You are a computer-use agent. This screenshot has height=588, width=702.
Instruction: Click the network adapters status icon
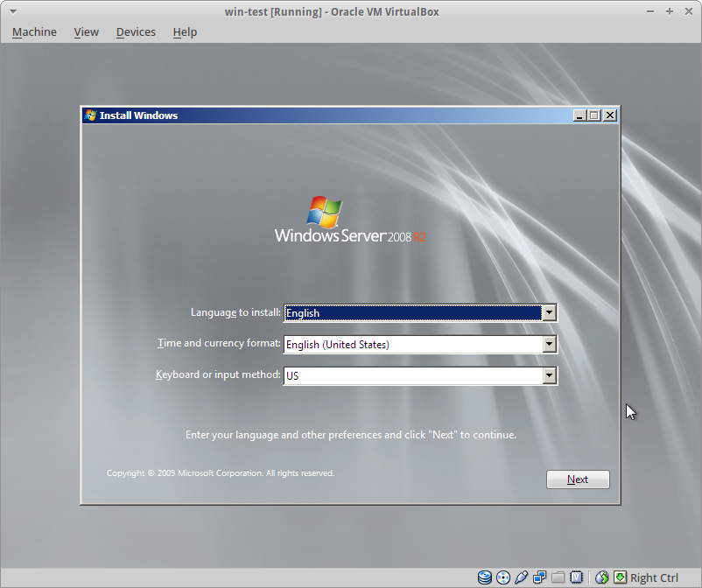pos(539,577)
